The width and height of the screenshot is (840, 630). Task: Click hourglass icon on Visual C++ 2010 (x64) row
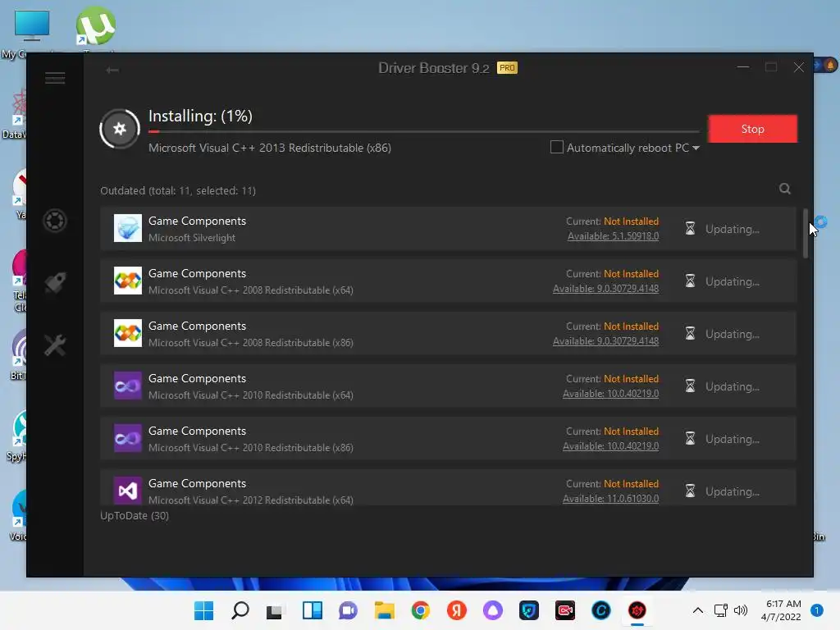pos(690,386)
